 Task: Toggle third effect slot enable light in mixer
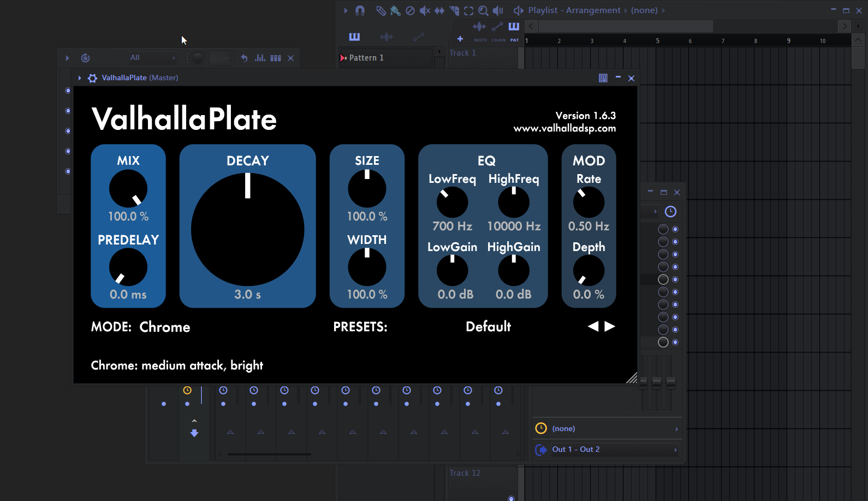675,254
